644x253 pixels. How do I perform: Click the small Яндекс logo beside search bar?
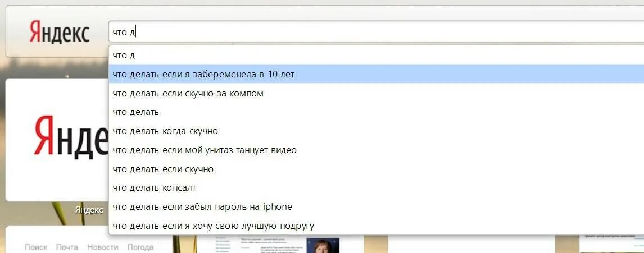pos(60,33)
